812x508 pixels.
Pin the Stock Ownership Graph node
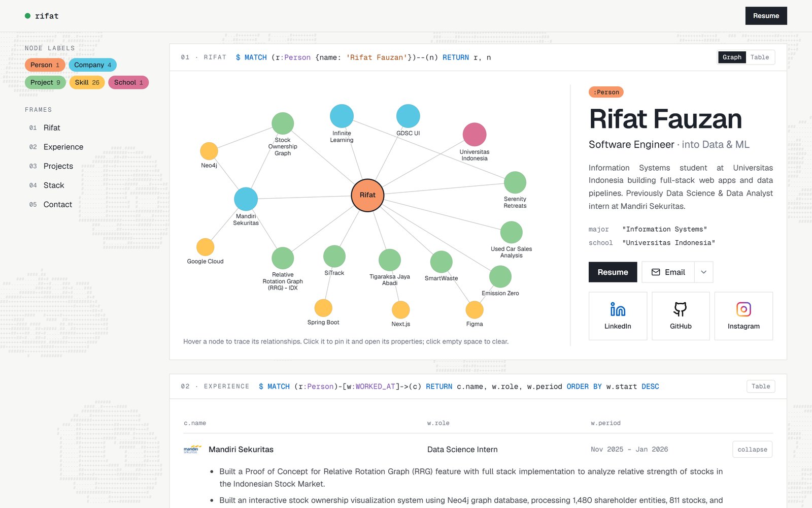pyautogui.click(x=283, y=123)
